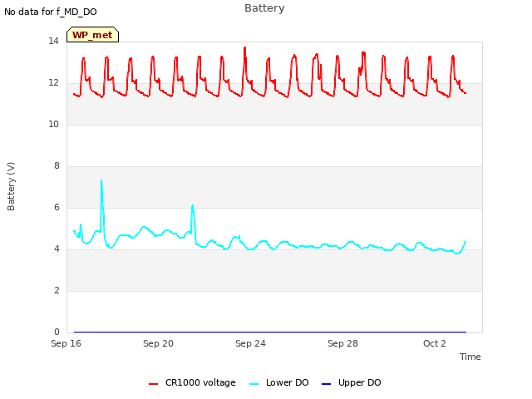Click the 14 y-axis tick label
This screenshot has height=399, width=532.
(x=53, y=42)
